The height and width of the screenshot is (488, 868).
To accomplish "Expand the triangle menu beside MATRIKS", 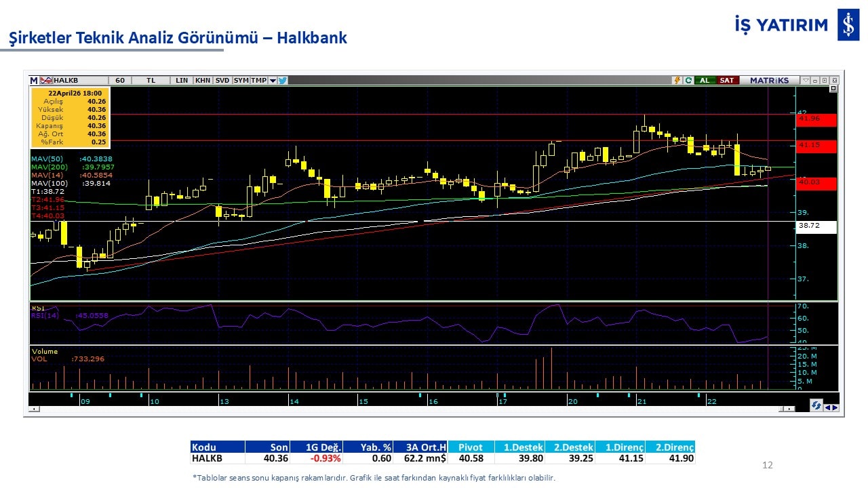I will (x=805, y=80).
